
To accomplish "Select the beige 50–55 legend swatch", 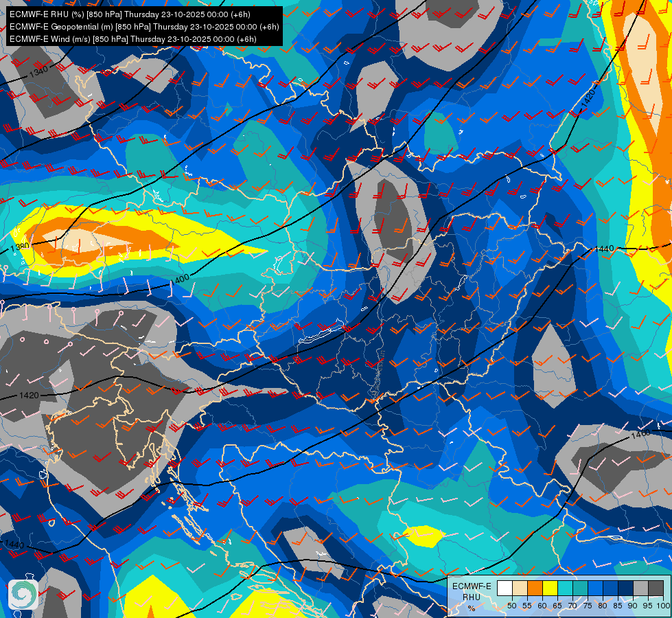I will pos(520,588).
